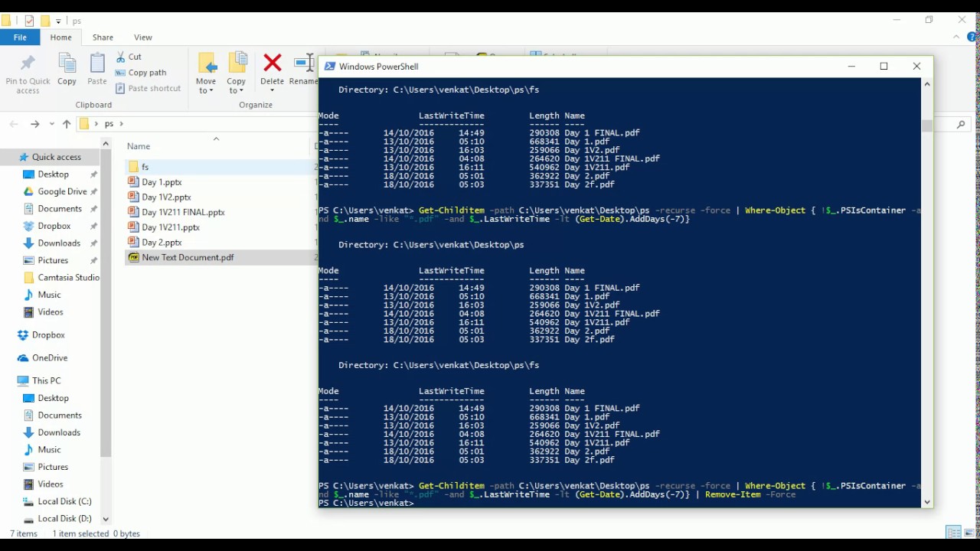
Task: Select Quick access in navigation pane
Action: click(x=56, y=157)
